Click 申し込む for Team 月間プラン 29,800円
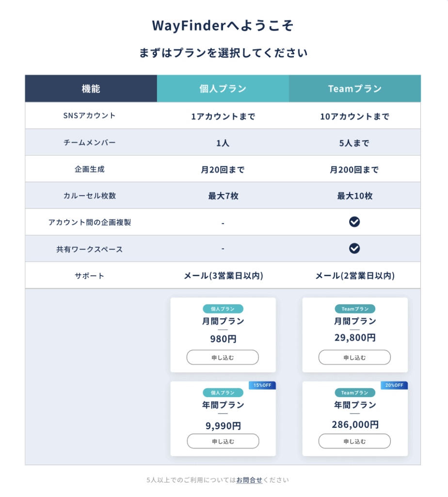Image resolution: width=448 pixels, height=497 pixels. click(354, 358)
